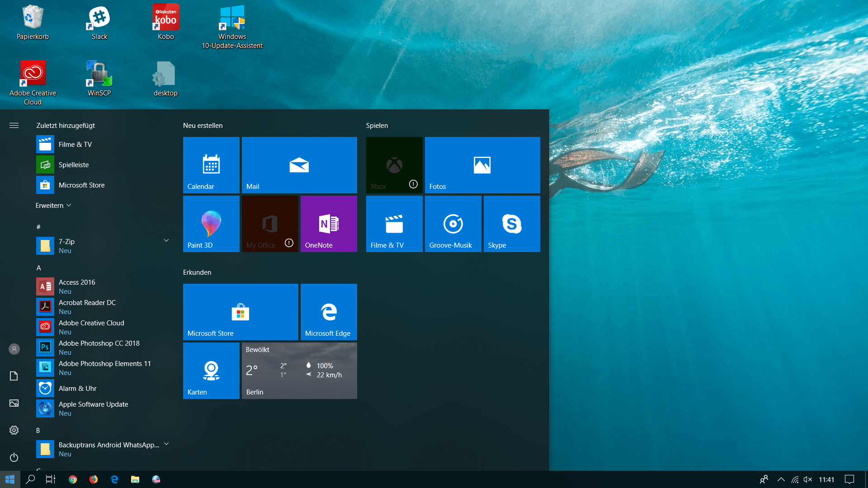The width and height of the screenshot is (868, 488).
Task: Open the Berlin weather tile
Action: (299, 371)
